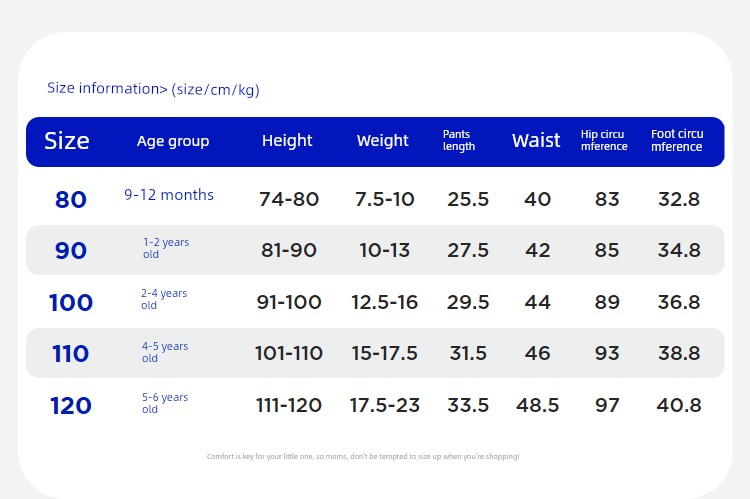
Task: Select the 48.5 waist value
Action: (537, 405)
